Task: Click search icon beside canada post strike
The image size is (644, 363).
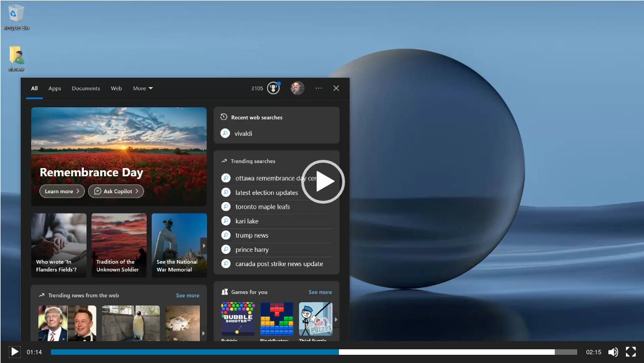Action: [x=226, y=264]
